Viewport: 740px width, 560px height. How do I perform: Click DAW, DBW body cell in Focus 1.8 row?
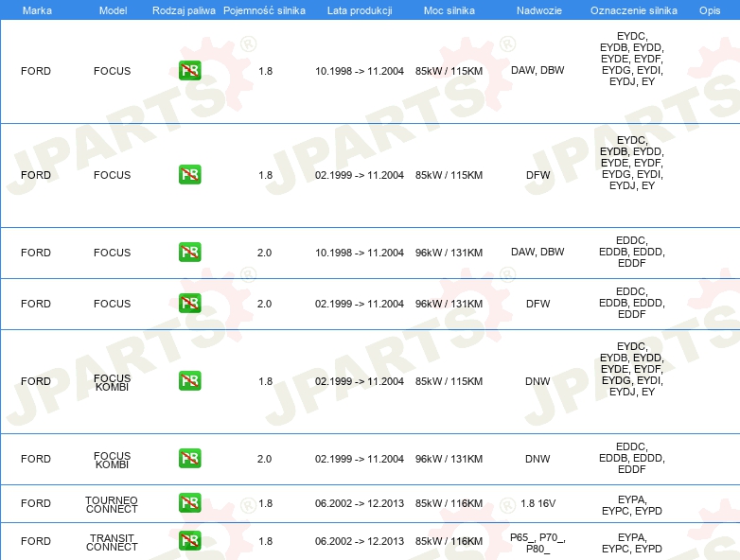537,70
